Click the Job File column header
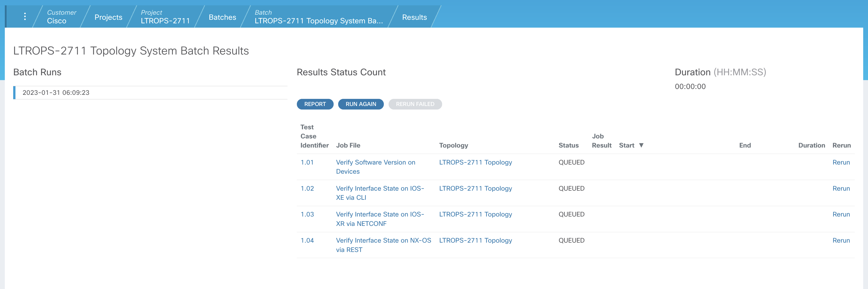This screenshot has width=868, height=289. pyautogui.click(x=348, y=145)
